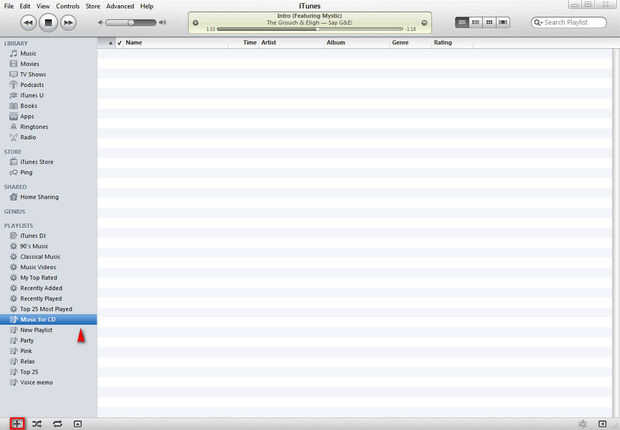Open the Advanced menu
The width and height of the screenshot is (620, 430).
[120, 6]
